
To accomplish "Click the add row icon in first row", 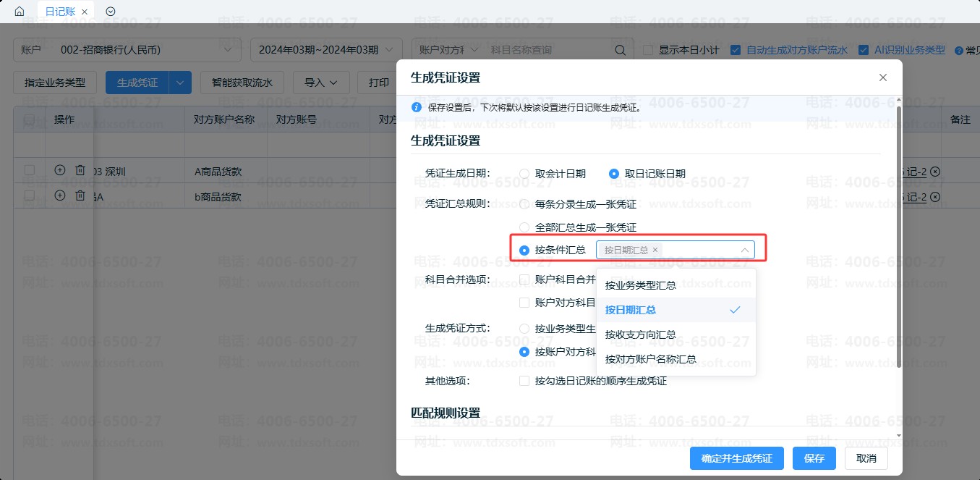I will tap(60, 171).
